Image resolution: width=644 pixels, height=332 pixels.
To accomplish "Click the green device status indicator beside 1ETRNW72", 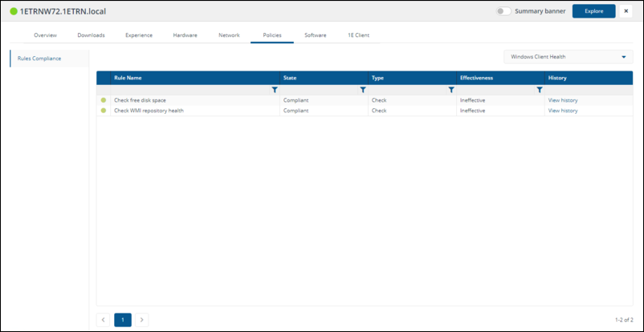I will point(14,11).
